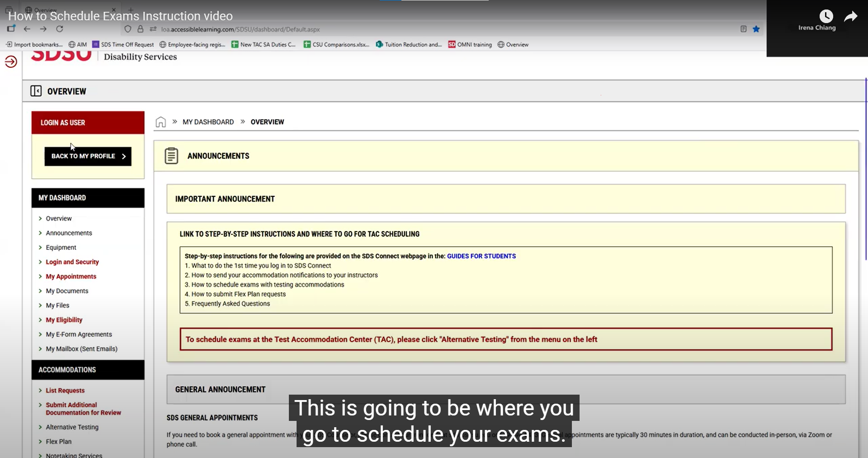
Task: Click the home icon in breadcrumb
Action: coord(160,122)
